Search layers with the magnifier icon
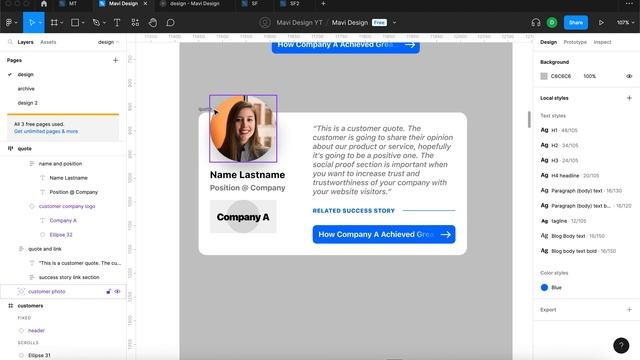This screenshot has width=640, height=360. pyautogui.click(x=10, y=42)
